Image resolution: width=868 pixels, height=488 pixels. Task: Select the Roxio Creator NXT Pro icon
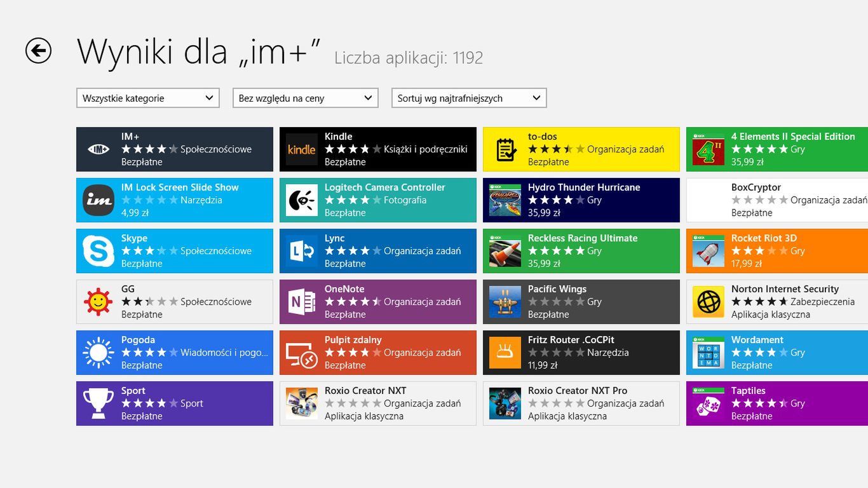505,403
